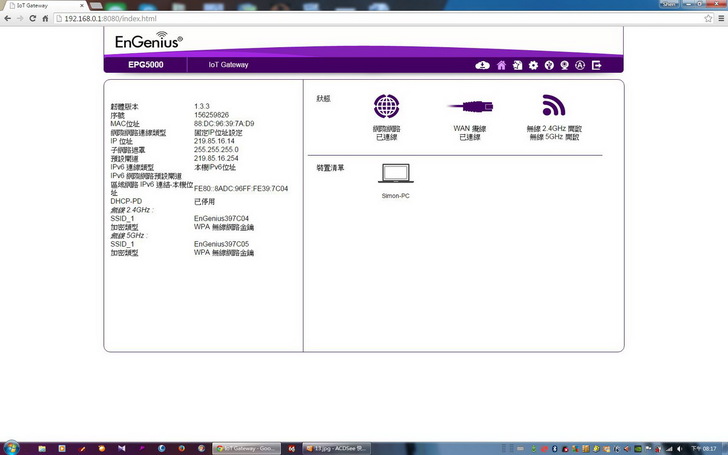
Task: Open the settings gear icon
Action: [533, 65]
